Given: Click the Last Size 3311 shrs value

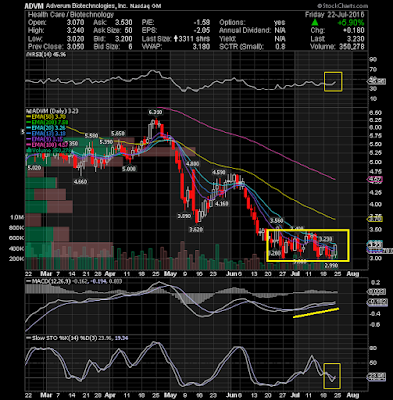Looking at the screenshot, I should 192,39.
